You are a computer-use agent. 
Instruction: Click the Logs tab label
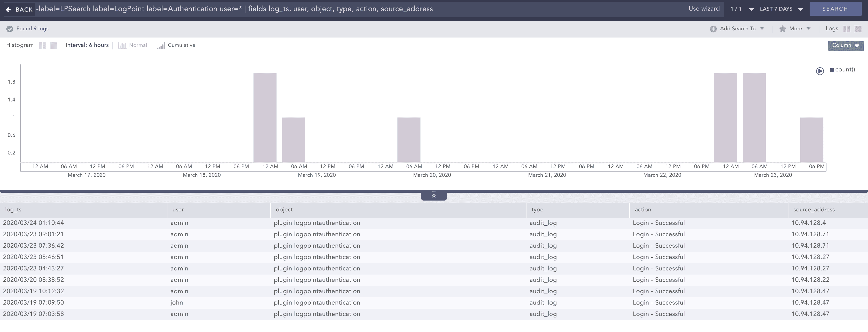[x=832, y=29]
